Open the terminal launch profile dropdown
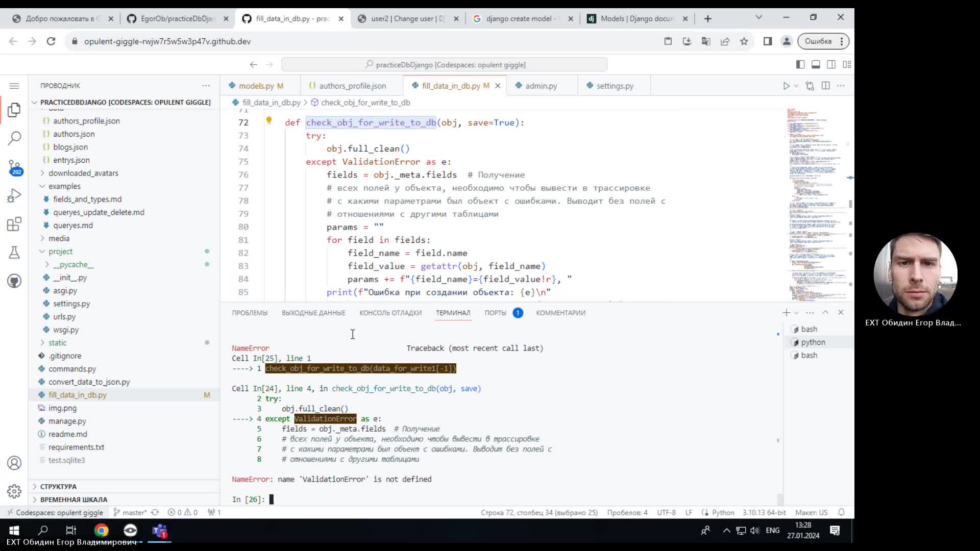 pyautogui.click(x=796, y=313)
